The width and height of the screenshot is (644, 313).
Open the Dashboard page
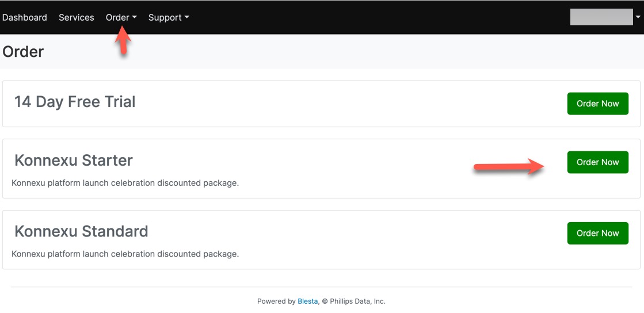[25, 17]
